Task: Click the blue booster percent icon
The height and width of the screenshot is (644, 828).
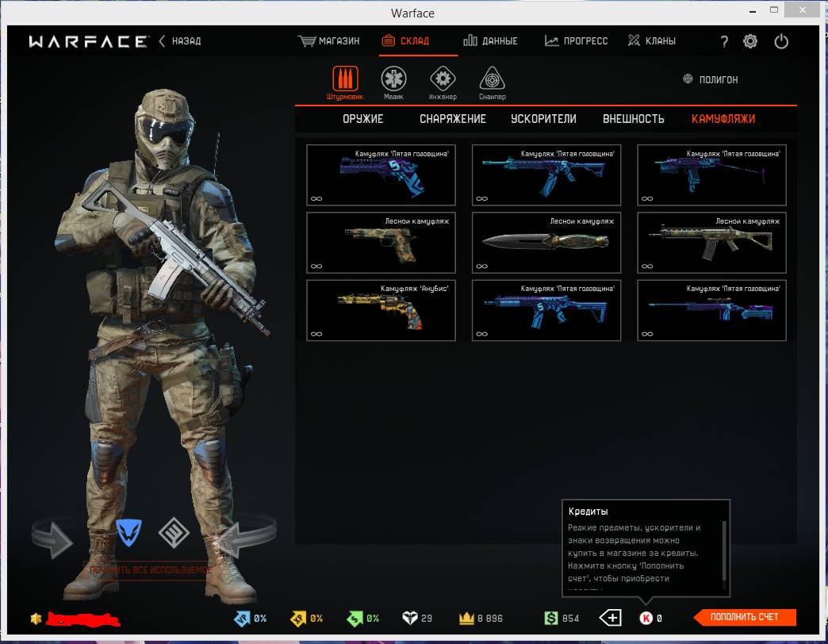Action: [242, 618]
